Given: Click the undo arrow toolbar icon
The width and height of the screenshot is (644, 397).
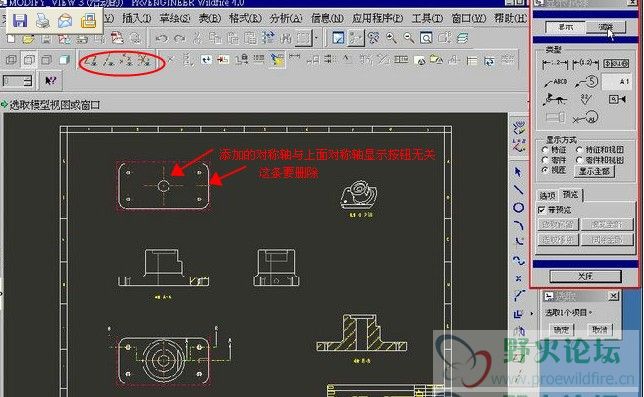Looking at the screenshot, I should [161, 39].
